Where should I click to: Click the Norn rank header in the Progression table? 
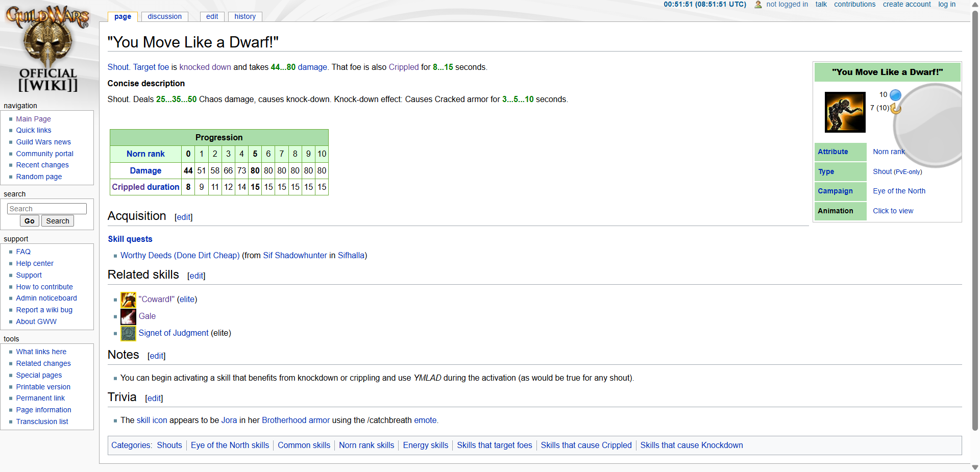(x=145, y=154)
